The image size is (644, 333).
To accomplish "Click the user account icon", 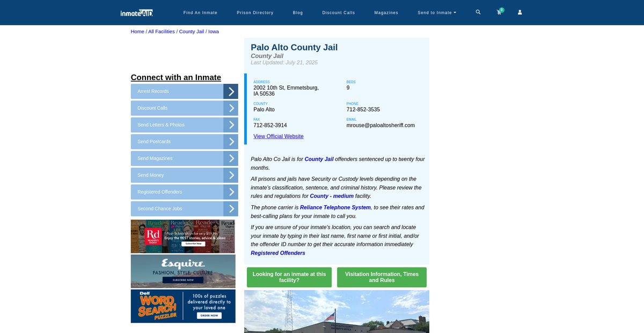I will tap(519, 12).
